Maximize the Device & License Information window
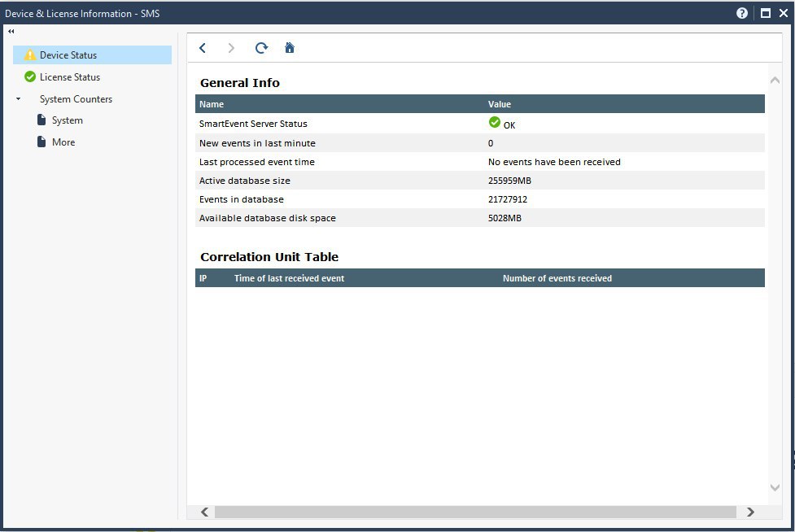795x532 pixels. click(x=766, y=13)
